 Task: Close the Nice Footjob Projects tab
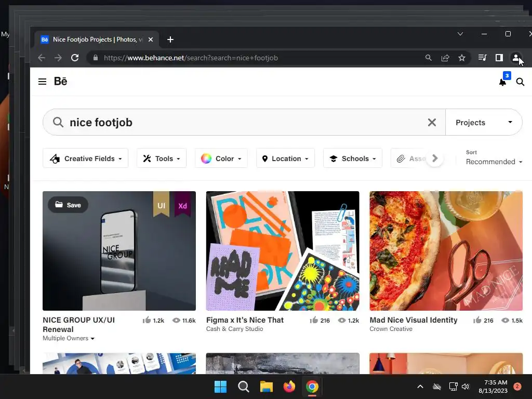point(151,39)
